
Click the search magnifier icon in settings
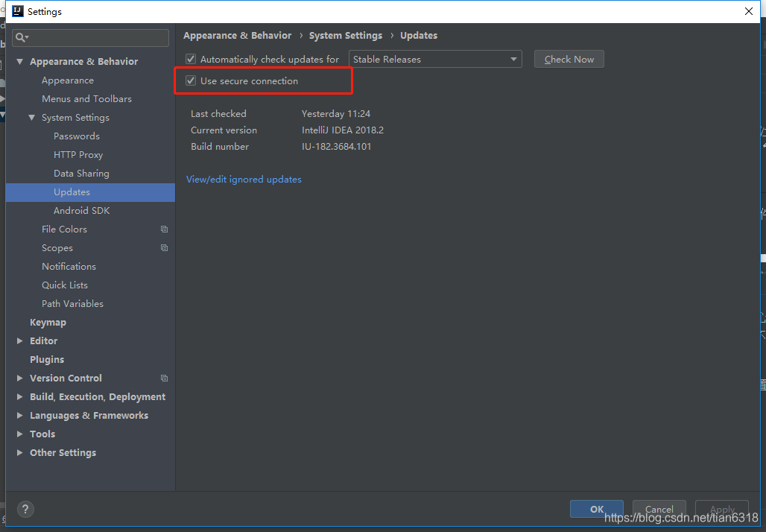[x=22, y=37]
